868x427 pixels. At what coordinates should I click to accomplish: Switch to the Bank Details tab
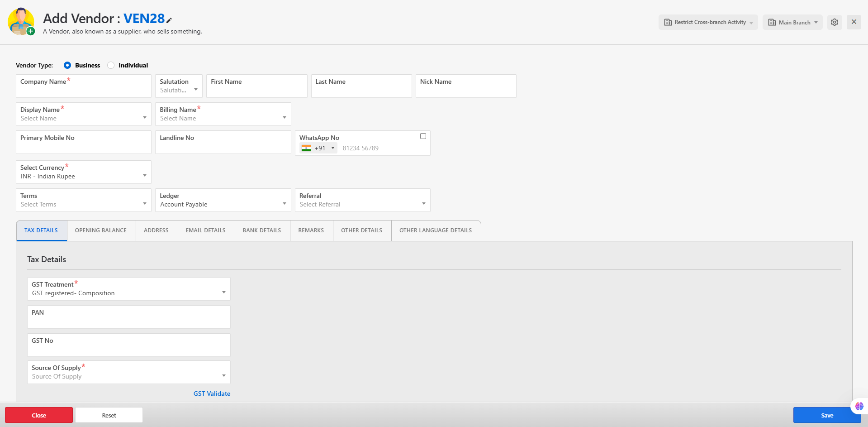coord(262,230)
